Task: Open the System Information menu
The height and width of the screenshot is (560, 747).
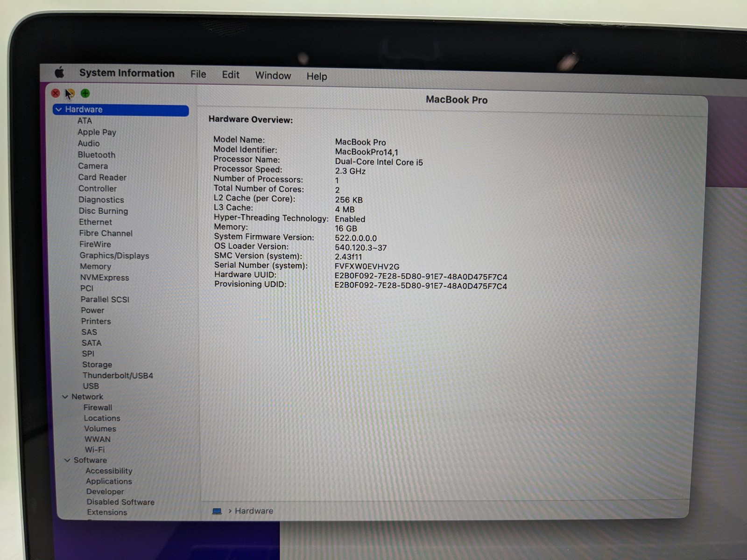Action: (127, 73)
